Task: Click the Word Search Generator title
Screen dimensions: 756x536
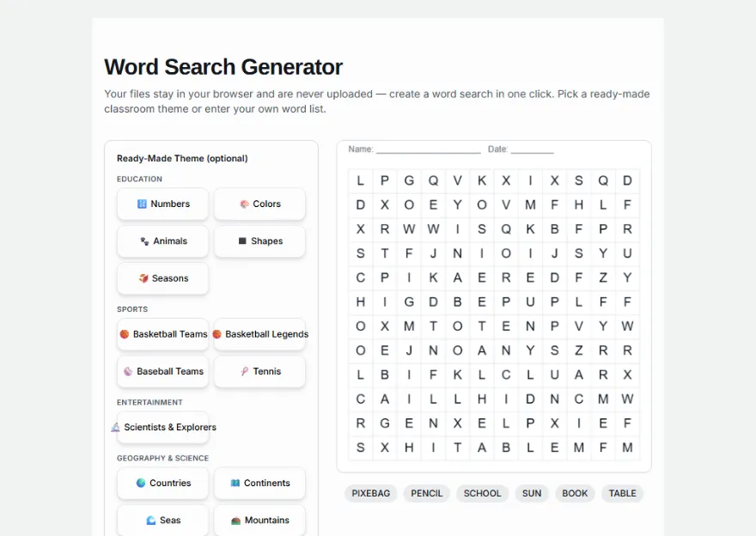Action: 223,67
